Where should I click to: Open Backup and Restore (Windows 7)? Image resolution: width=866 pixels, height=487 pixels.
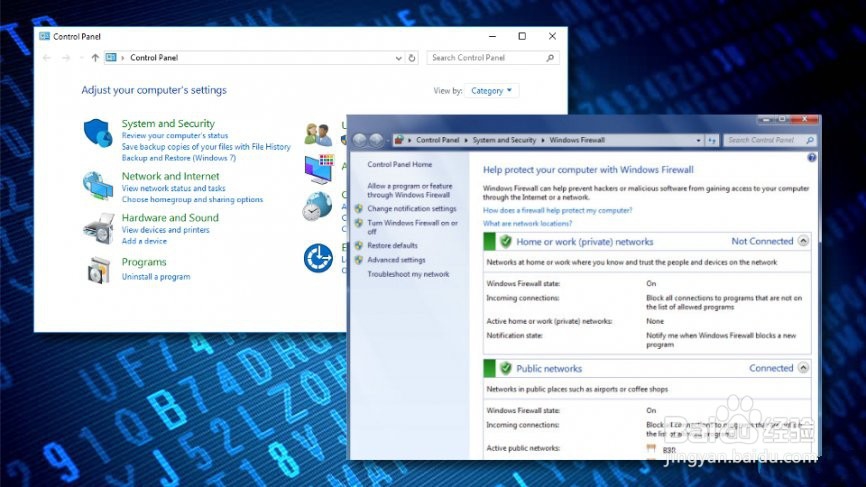(x=178, y=158)
